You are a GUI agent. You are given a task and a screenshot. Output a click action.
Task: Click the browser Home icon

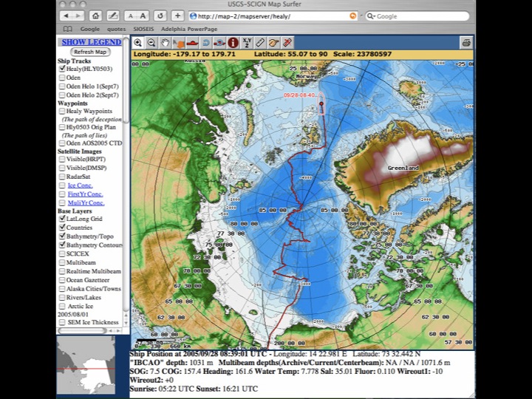(95, 16)
